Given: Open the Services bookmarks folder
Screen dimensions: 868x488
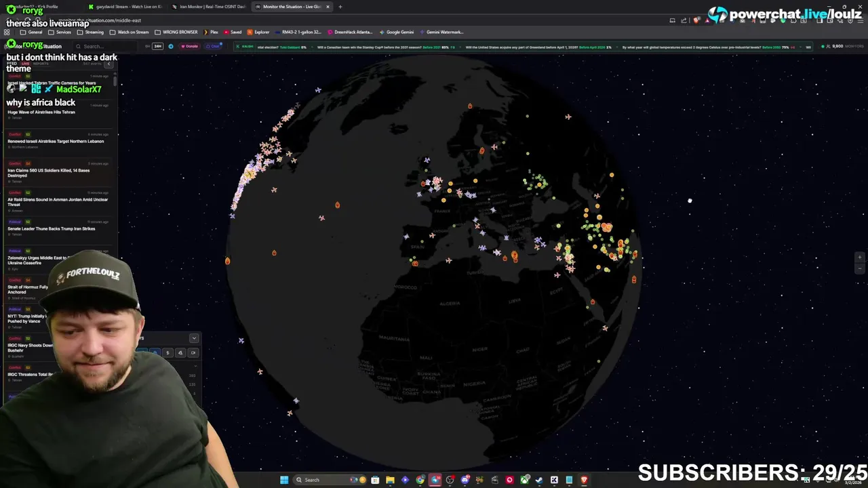Looking at the screenshot, I should click(60, 32).
